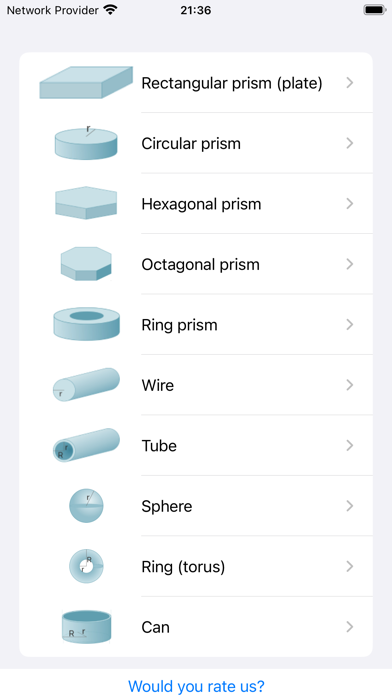Screen dimensions: 392x696
Task: Open the Wire text label
Action: tap(158, 385)
